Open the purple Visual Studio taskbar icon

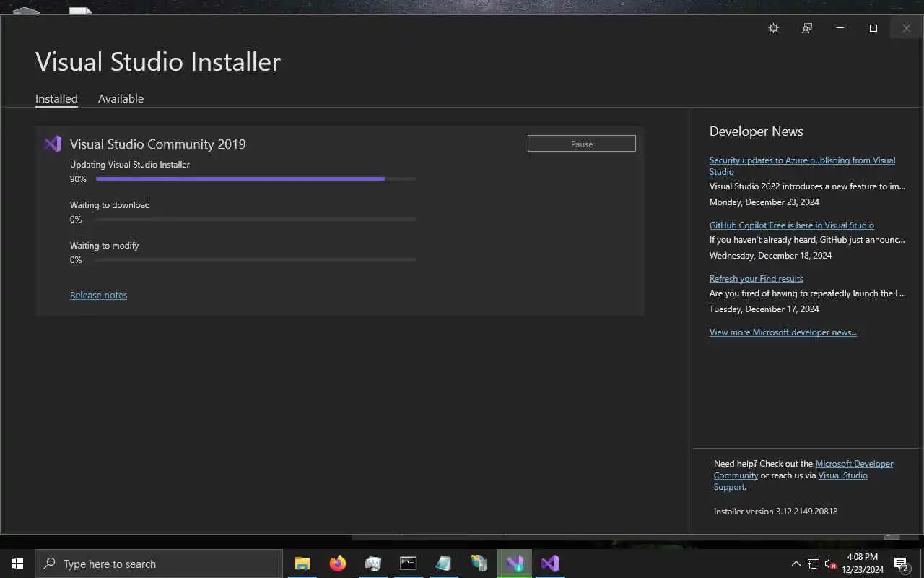click(550, 564)
